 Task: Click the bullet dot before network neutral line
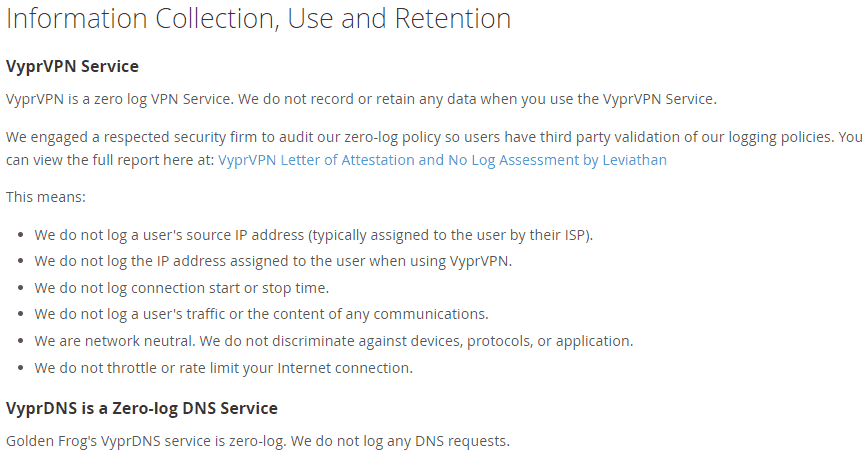20,342
